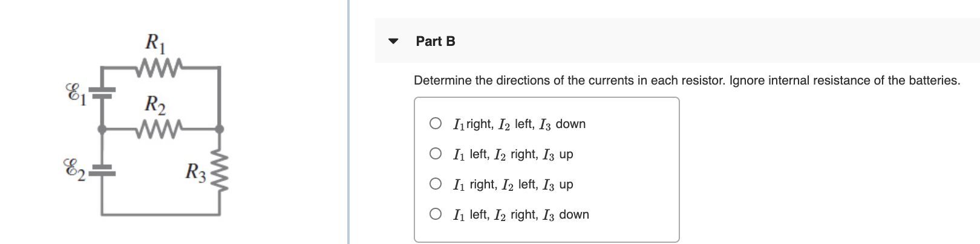
Task: Click the question instruction text
Action: point(687,80)
